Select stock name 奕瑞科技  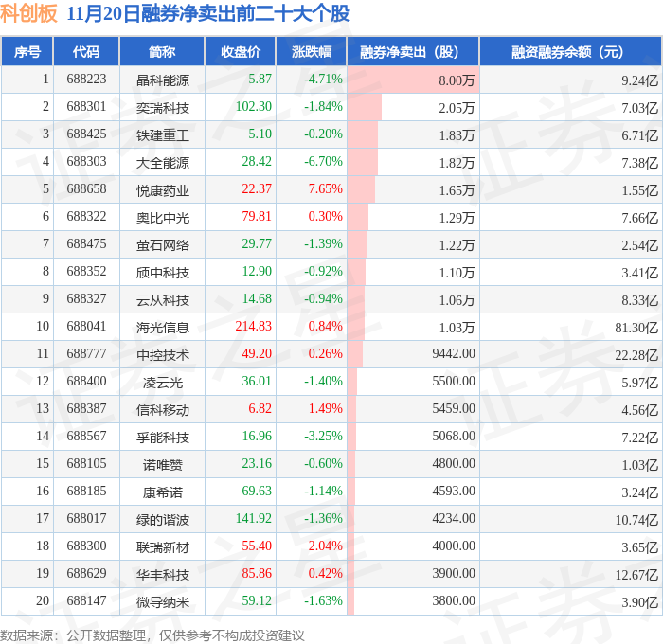click(x=162, y=107)
